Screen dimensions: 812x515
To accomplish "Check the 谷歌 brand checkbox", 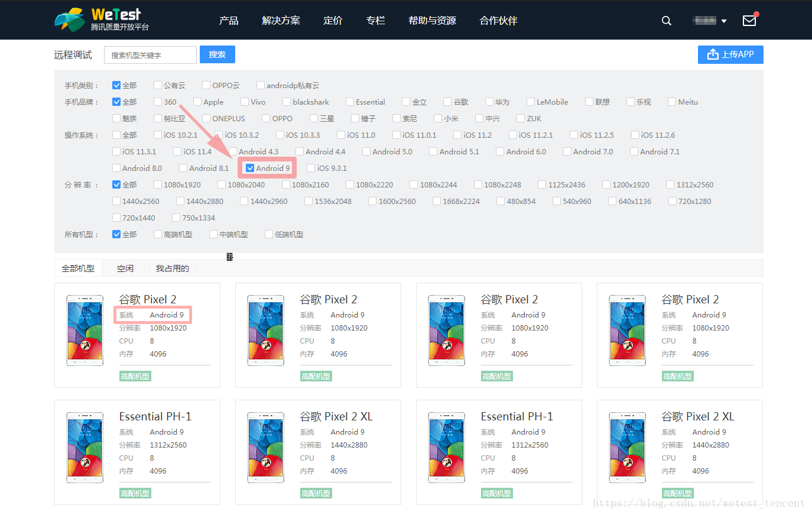I will (x=447, y=102).
